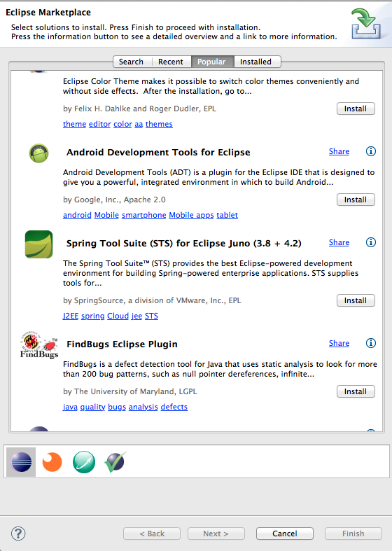Install FindBugs Eclipse Plugin
The height and width of the screenshot is (551, 392).
(356, 391)
